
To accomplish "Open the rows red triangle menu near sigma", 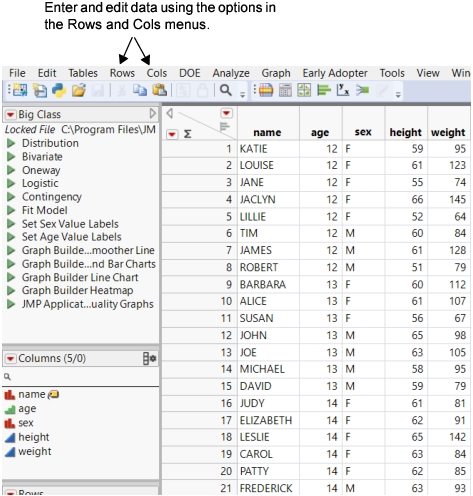I will click(172, 134).
